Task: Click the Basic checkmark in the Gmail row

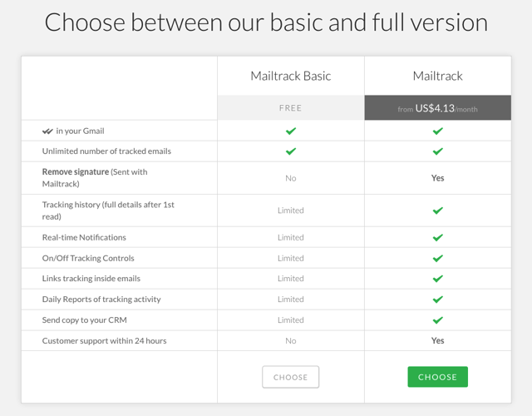Action: pos(291,131)
